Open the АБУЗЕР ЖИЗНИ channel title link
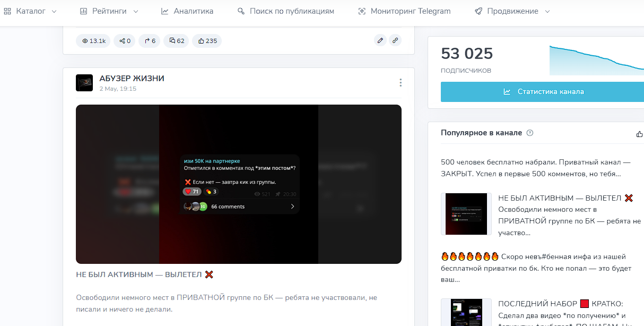Screen dimensions: 644x326 pyautogui.click(x=132, y=79)
